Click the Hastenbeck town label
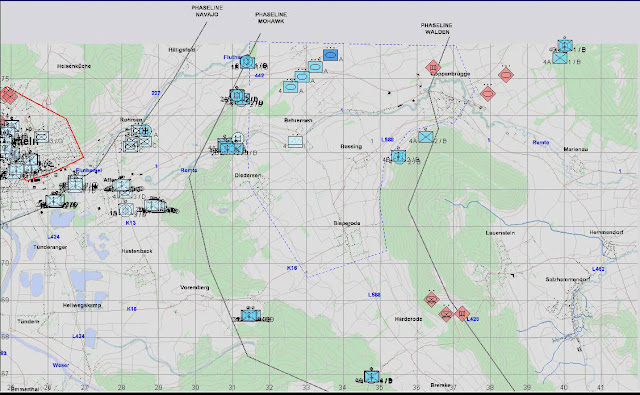Viewport: 640px width, 395px height. click(137, 251)
